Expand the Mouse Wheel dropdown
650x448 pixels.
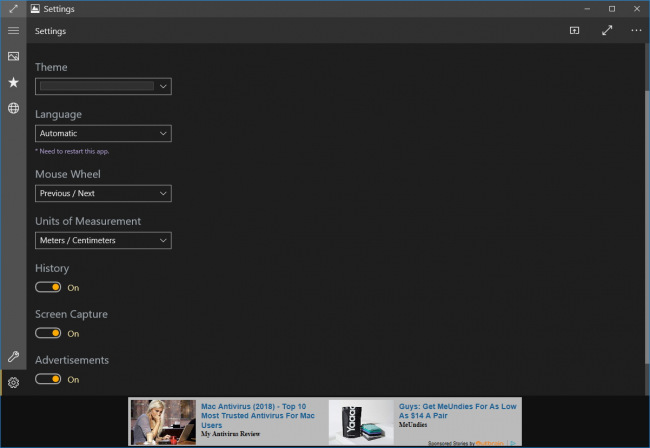click(103, 194)
